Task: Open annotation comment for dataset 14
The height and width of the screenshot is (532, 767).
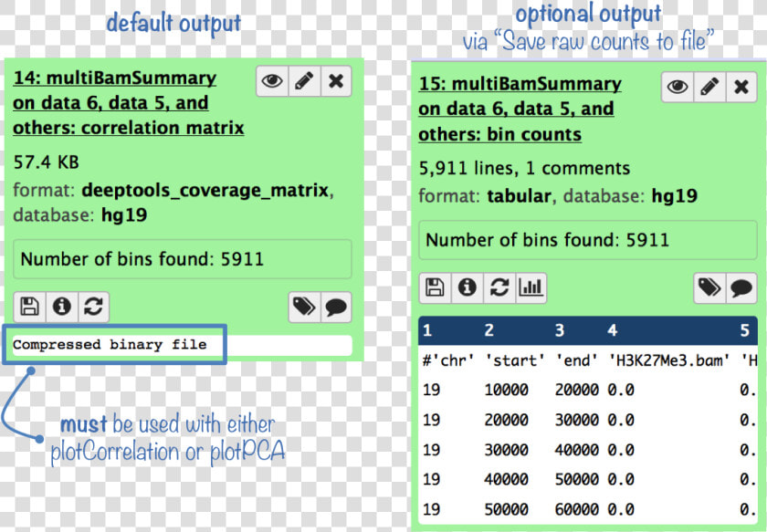Action: [336, 307]
